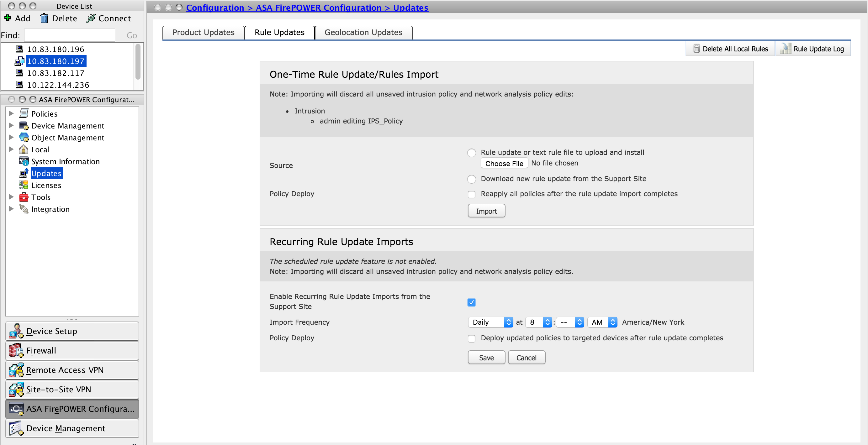The width and height of the screenshot is (868, 445).
Task: Open System Information panel
Action: pos(65,161)
